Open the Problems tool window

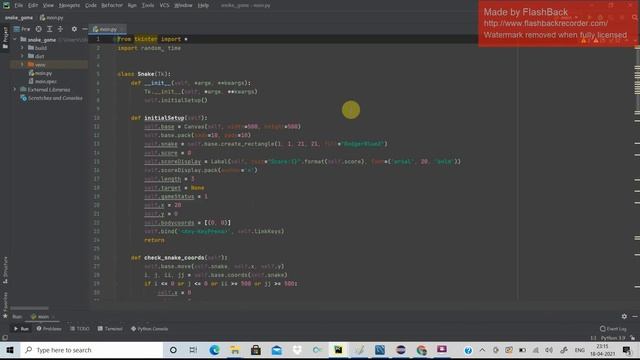coord(49,329)
